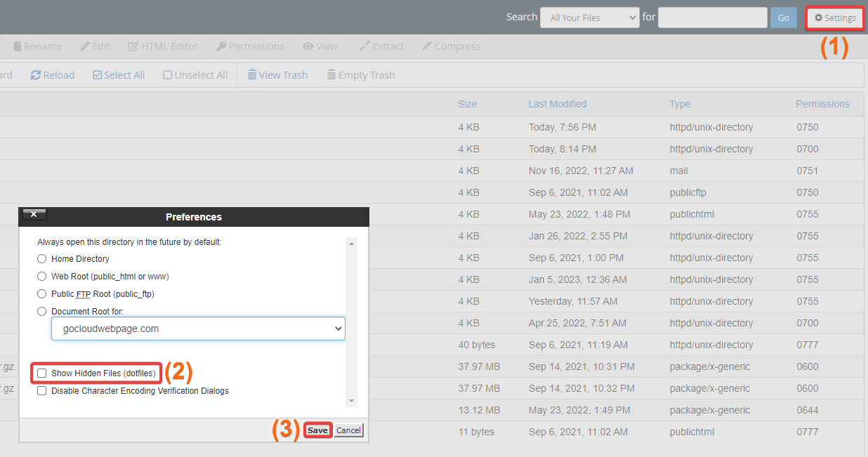Open View Trash
The height and width of the screenshot is (457, 868).
(277, 75)
